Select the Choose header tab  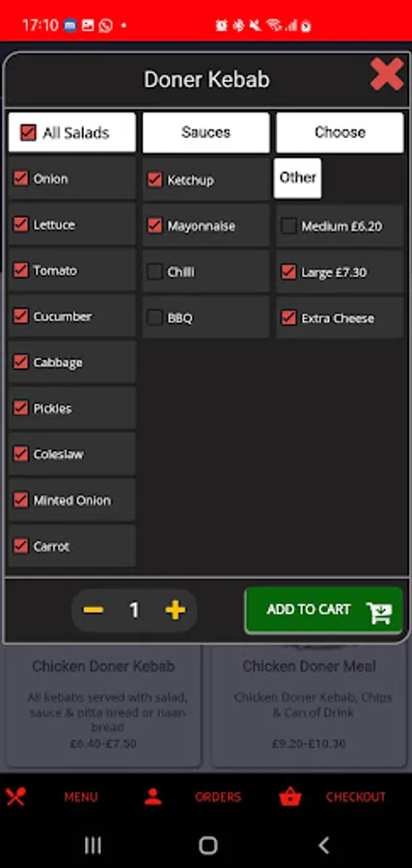pos(340,132)
